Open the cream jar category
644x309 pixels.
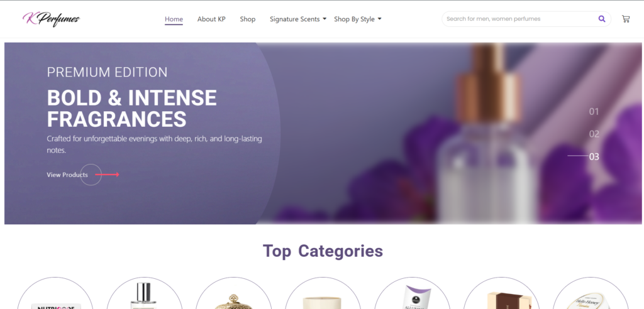[323, 293]
